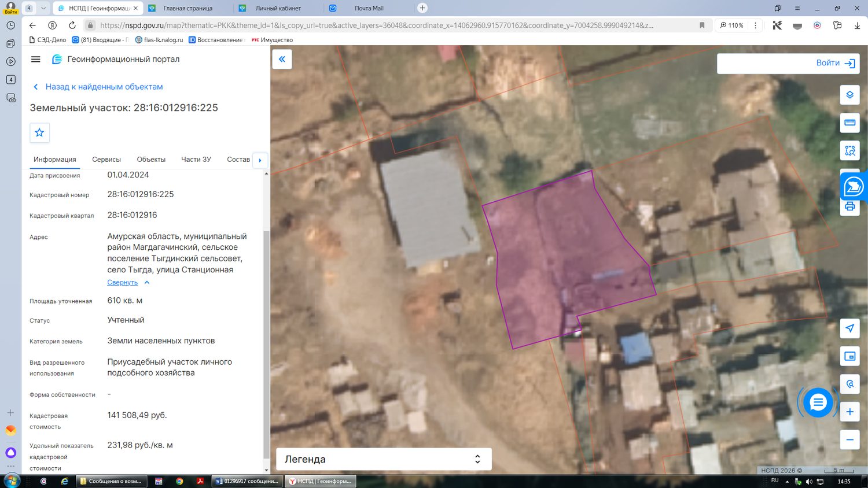Click the Свернуть link under address
The width and height of the screenshot is (868, 488).
pyautogui.click(x=122, y=282)
